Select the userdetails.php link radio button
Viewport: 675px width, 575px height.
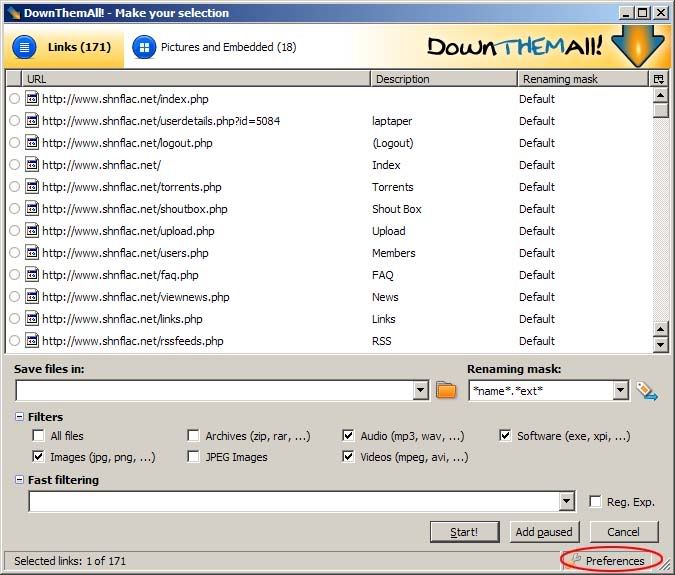[14, 121]
